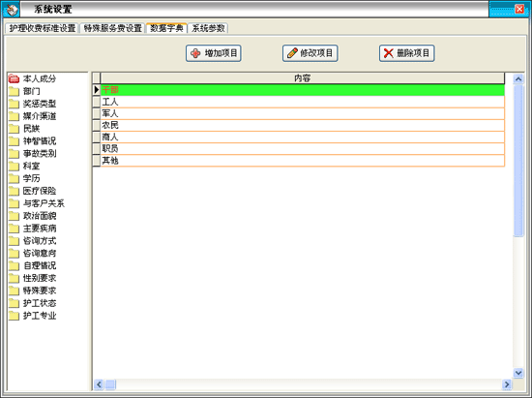532x398 pixels.
Task: Click the application icon in title bar
Action: (x=12, y=9)
